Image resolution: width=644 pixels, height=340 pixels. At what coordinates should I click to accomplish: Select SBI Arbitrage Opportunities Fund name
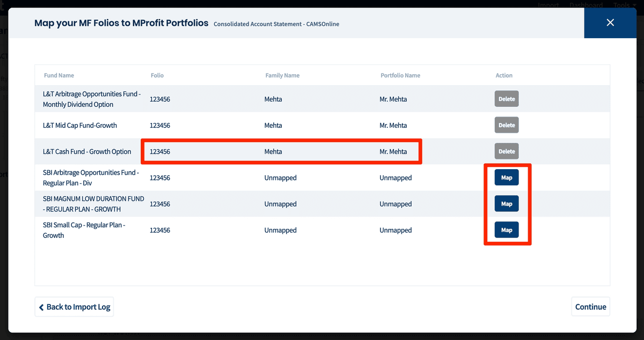tap(91, 178)
